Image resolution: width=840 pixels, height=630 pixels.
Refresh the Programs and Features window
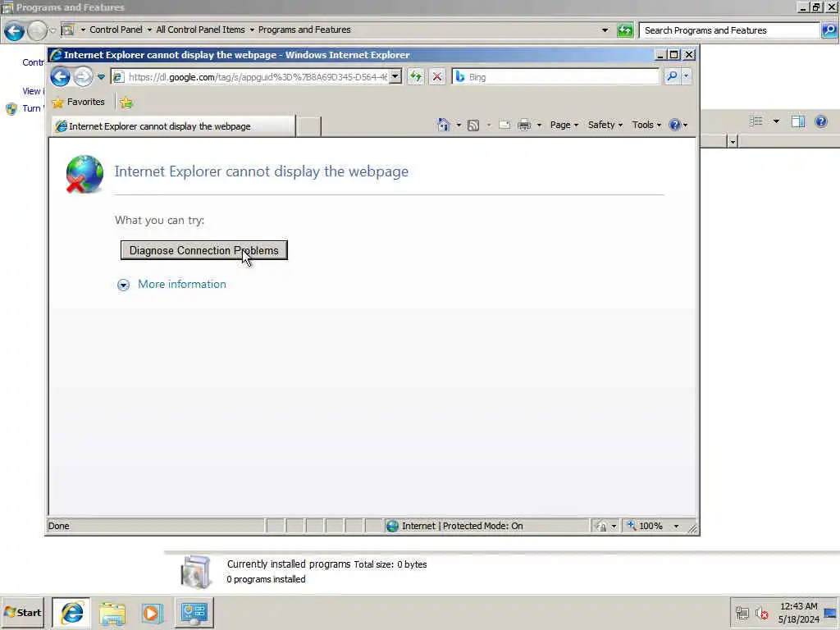pyautogui.click(x=624, y=30)
